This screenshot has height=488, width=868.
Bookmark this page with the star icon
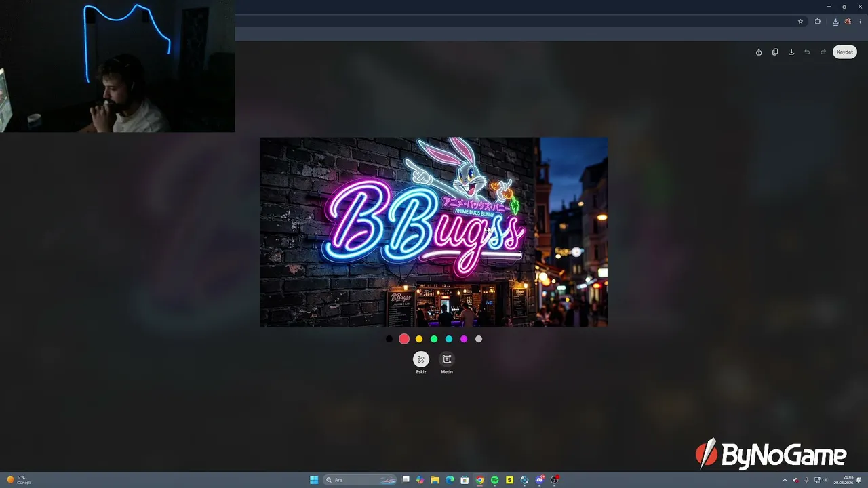(x=800, y=22)
